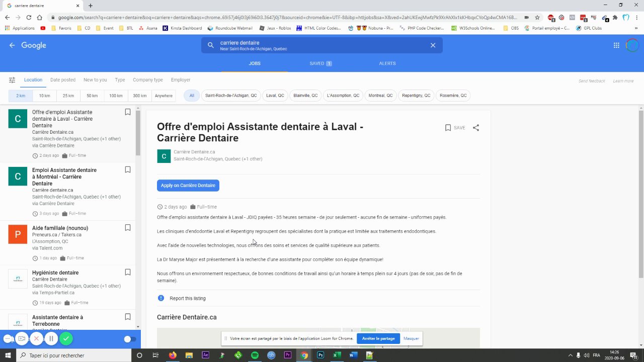Select the 25 km distance option
Screen dimensions: 644x362
tap(68, 96)
